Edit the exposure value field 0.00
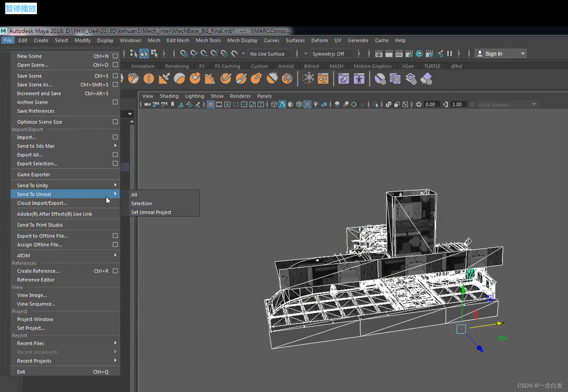568x392 pixels. pyautogui.click(x=432, y=105)
